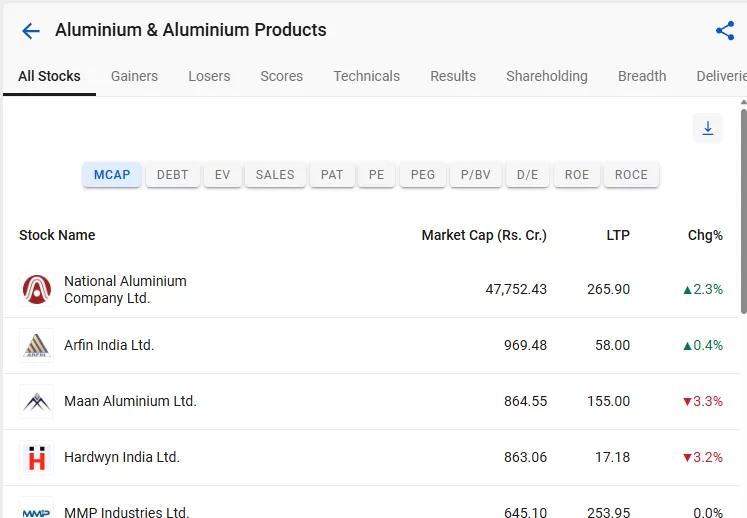
Task: Open the Deliveries tab
Action: click(x=721, y=76)
